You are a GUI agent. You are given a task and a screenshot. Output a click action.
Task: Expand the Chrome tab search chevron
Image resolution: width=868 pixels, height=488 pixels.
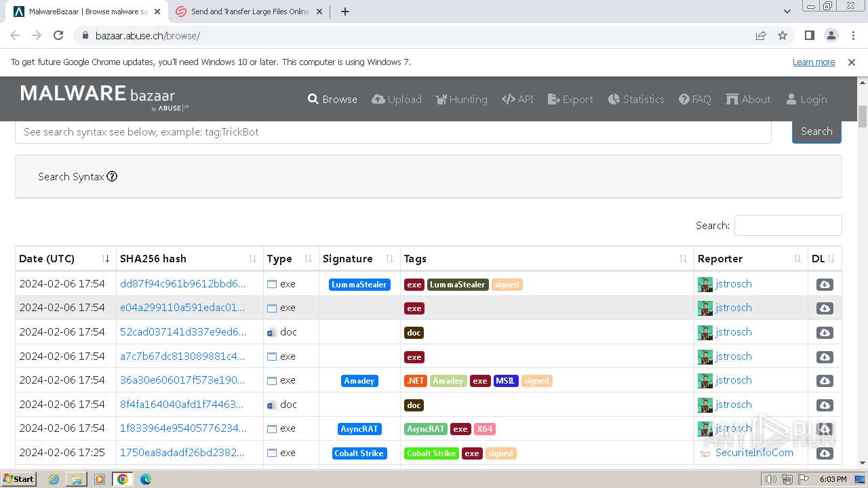point(787,12)
